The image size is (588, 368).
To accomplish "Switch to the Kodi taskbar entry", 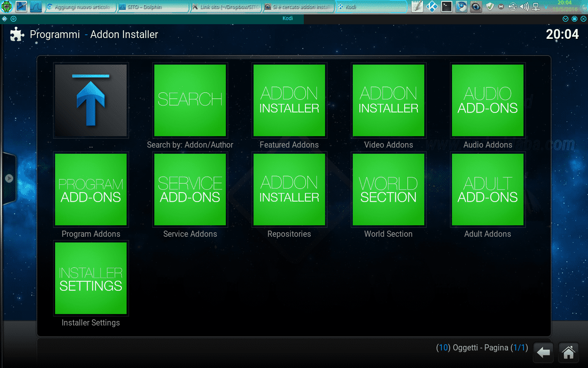I will coord(371,7).
